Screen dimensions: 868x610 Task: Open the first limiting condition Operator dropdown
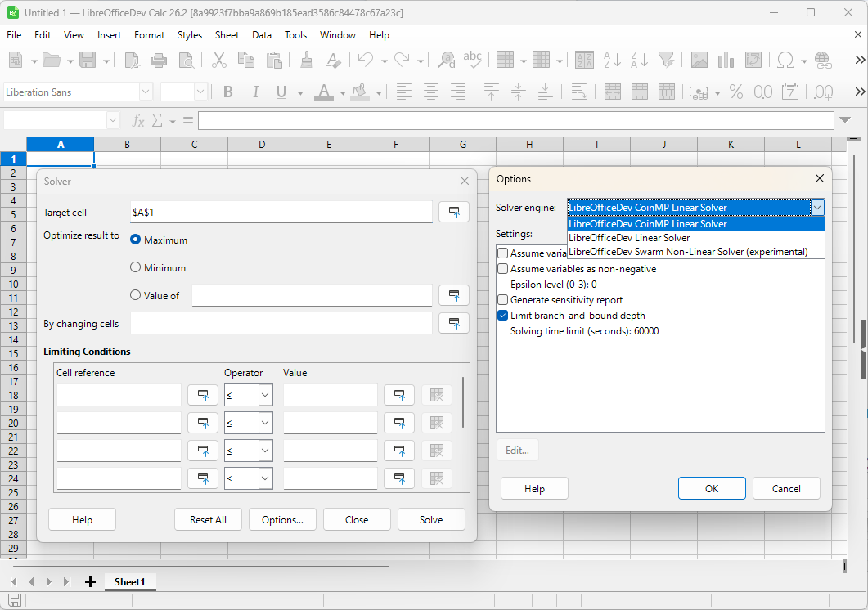265,396
